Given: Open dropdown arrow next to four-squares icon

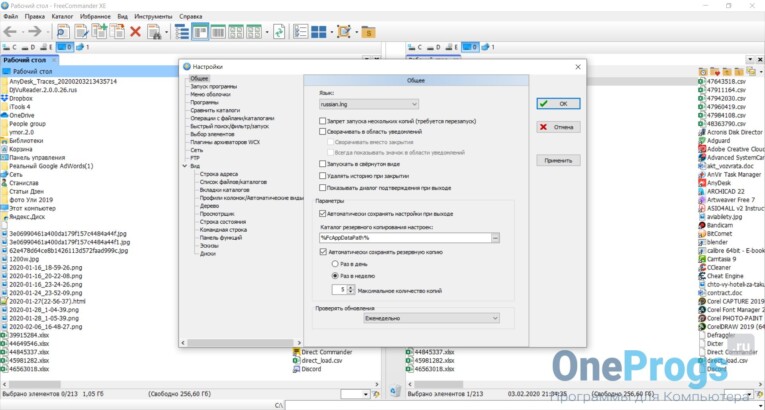Looking at the screenshot, I should 332,33.
